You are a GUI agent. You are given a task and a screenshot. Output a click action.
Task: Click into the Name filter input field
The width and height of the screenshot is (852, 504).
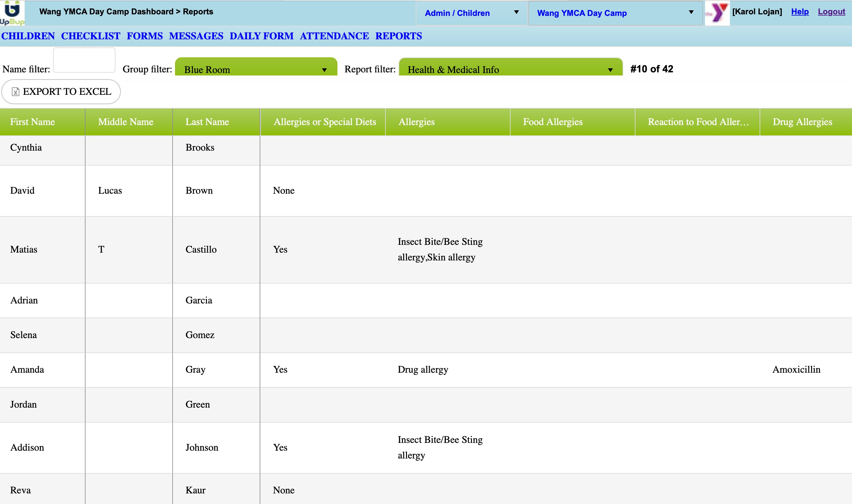coord(84,61)
